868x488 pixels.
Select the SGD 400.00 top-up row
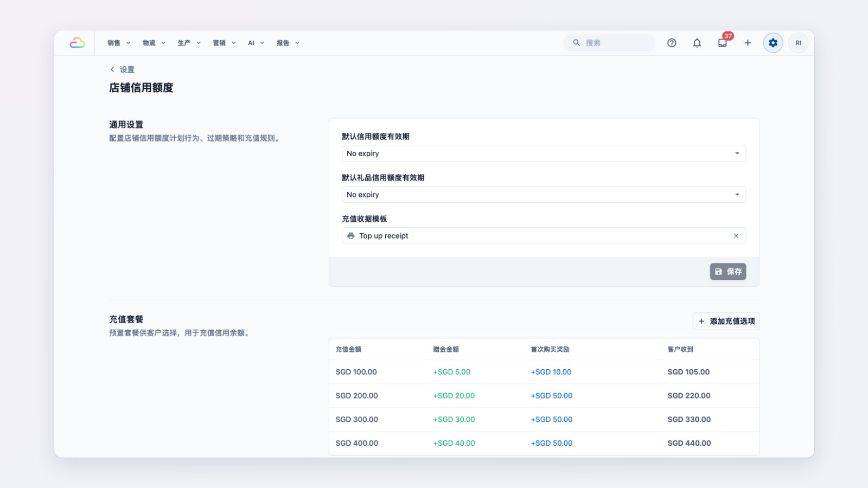tap(544, 443)
